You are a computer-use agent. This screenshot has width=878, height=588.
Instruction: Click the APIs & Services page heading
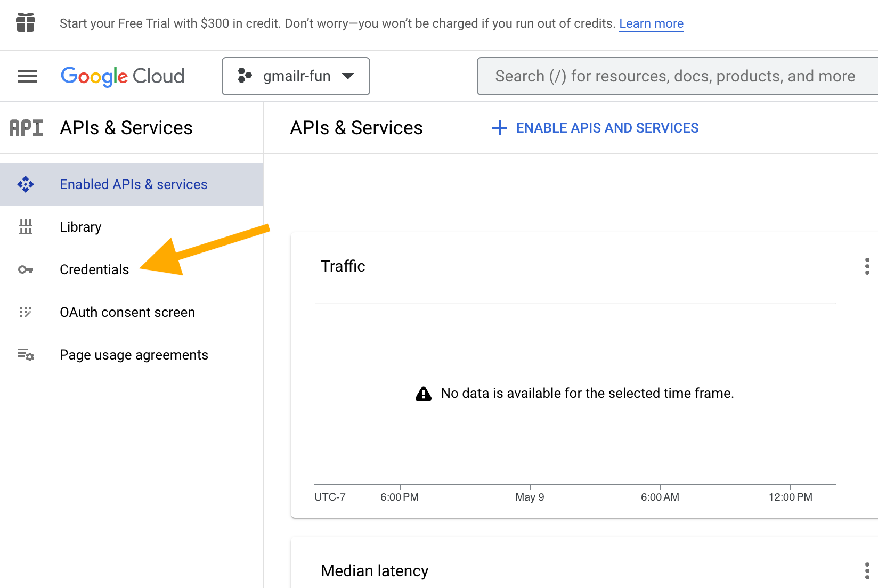point(356,128)
